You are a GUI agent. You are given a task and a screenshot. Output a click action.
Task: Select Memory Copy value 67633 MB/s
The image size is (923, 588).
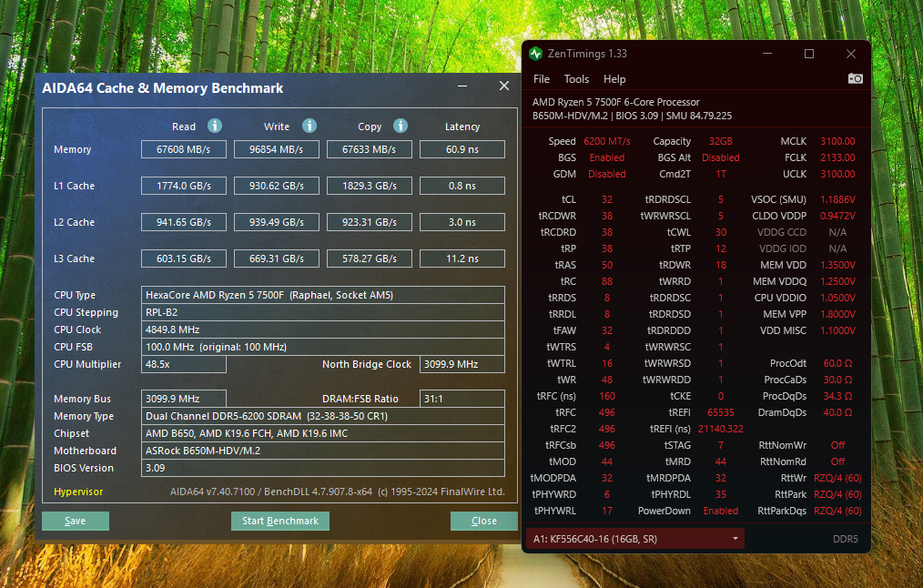369,149
